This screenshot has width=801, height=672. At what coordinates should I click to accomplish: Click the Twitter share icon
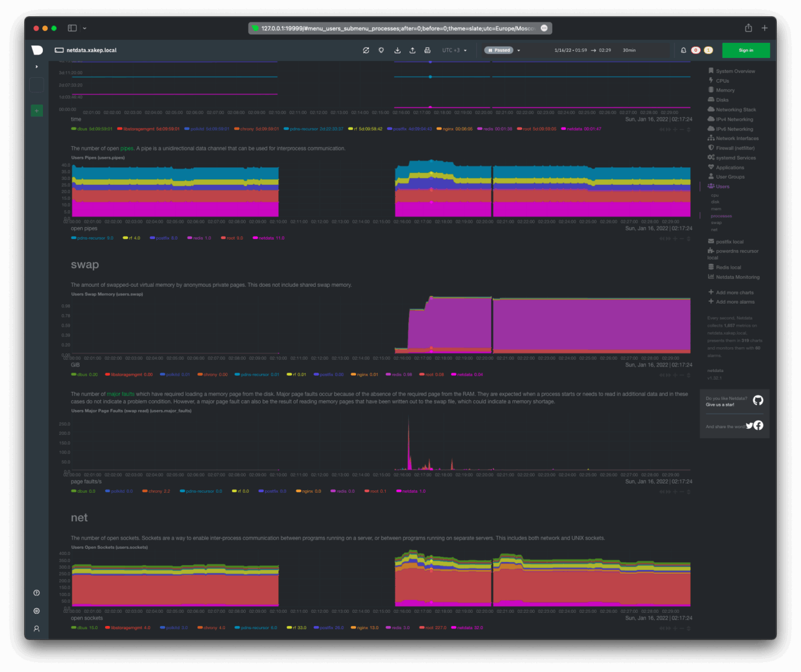coord(749,426)
